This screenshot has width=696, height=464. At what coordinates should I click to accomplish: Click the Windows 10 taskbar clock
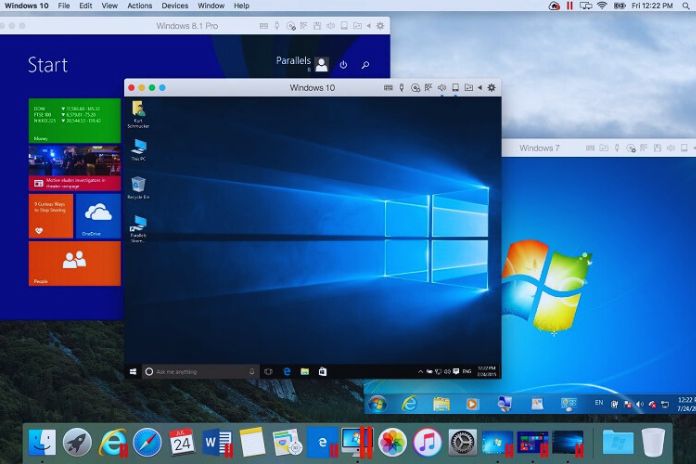[x=486, y=372]
